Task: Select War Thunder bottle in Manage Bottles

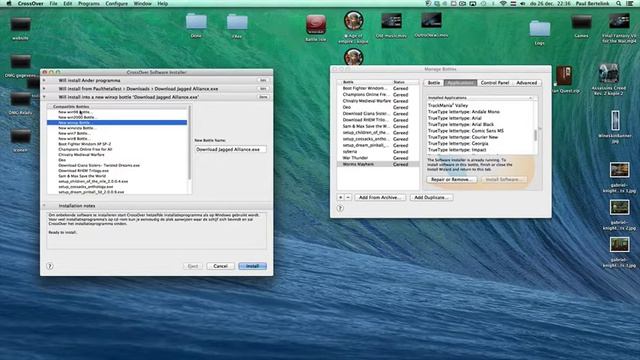Action: coord(378,158)
